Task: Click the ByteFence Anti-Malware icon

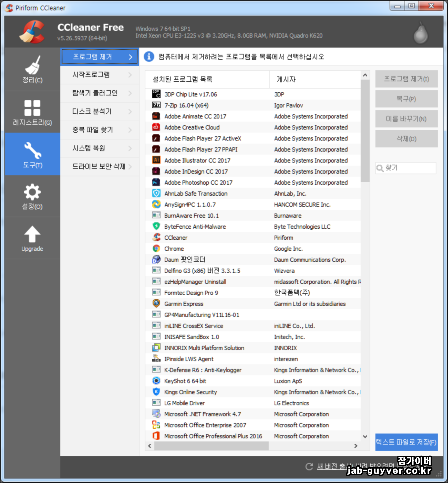Action: tap(156, 226)
